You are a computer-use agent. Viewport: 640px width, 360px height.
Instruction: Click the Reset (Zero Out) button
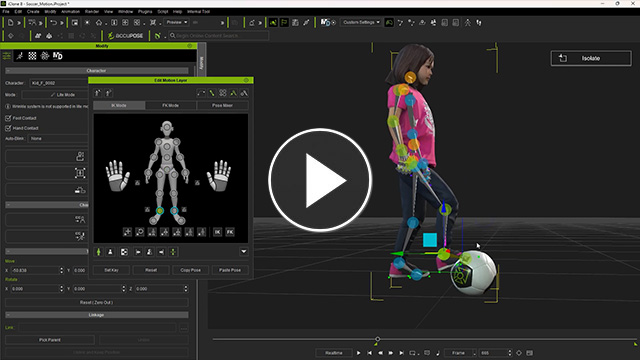[97, 302]
